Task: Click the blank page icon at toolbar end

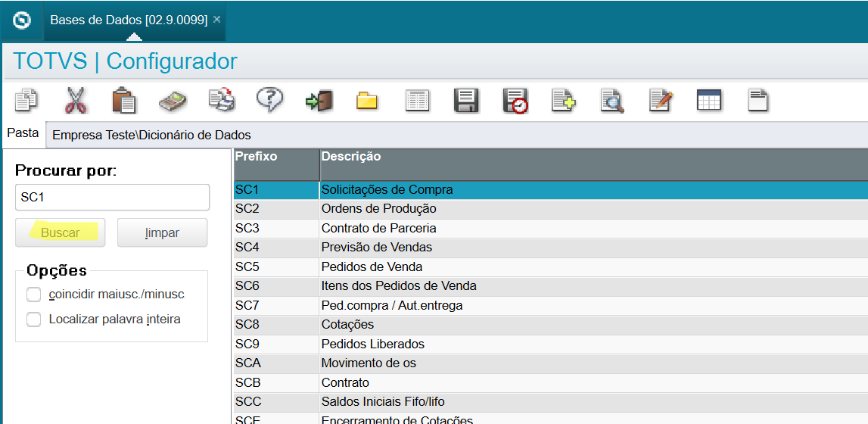Action: [x=758, y=101]
